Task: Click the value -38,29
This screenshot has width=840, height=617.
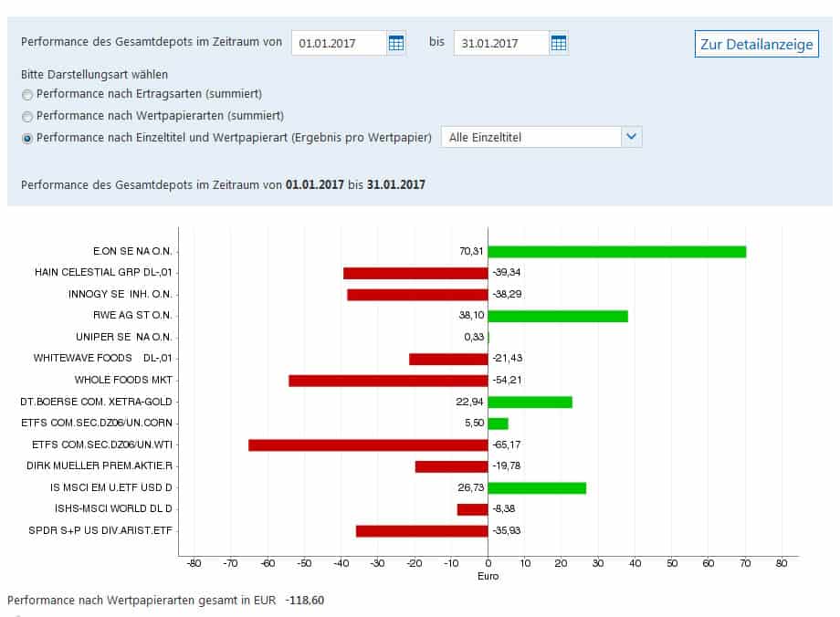Action: [x=507, y=294]
